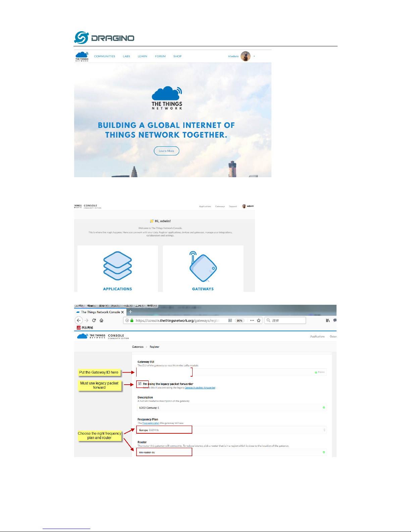Go back with the browser back arrow
Screen dimensions: 411x532
point(79,321)
